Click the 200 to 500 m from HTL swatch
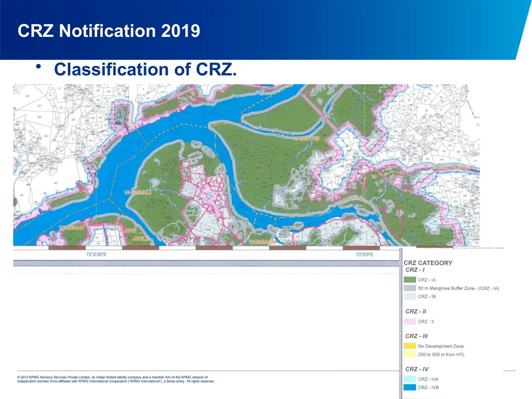The height and width of the screenshot is (399, 532). 410,354
